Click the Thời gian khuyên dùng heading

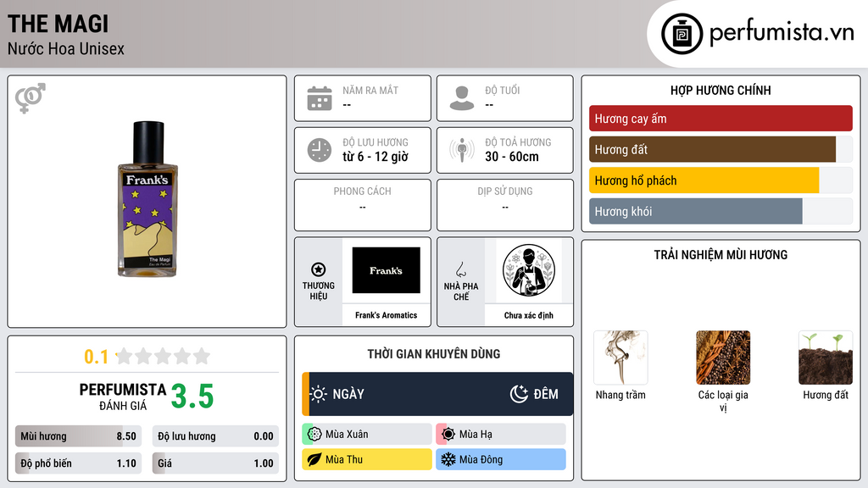[434, 353]
